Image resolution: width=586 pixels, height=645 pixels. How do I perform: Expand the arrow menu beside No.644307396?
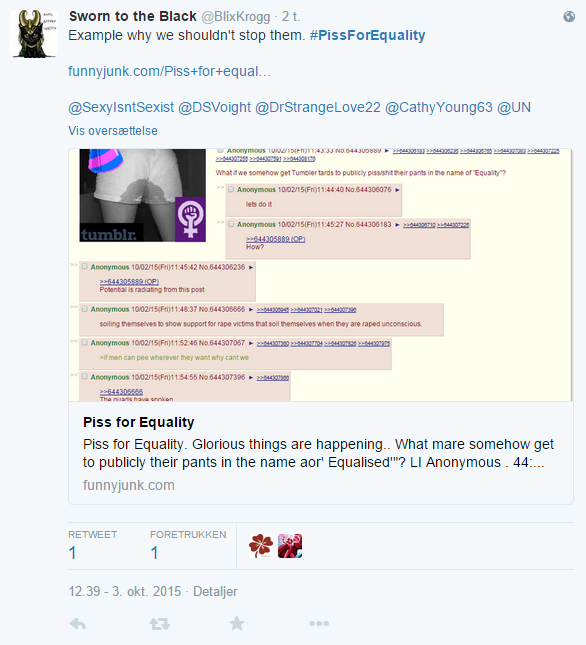click(251, 377)
